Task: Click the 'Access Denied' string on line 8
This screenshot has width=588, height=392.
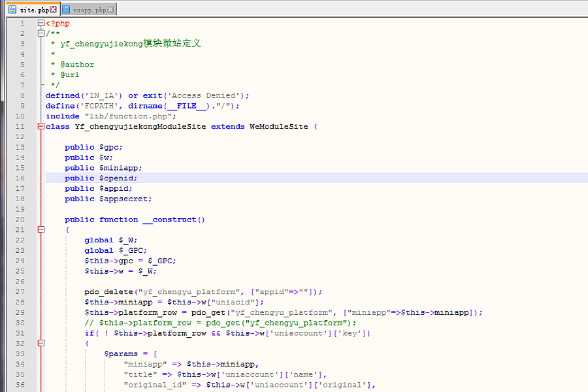Action: (204, 95)
